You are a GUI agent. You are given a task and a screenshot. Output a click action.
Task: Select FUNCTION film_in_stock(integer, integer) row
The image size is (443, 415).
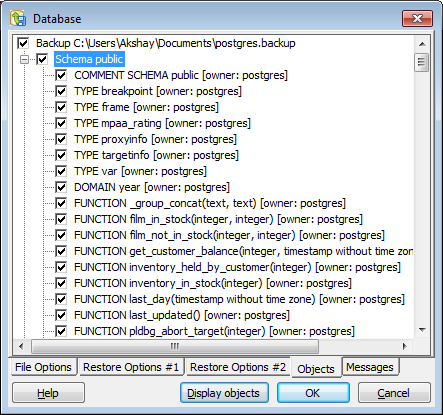(218, 219)
